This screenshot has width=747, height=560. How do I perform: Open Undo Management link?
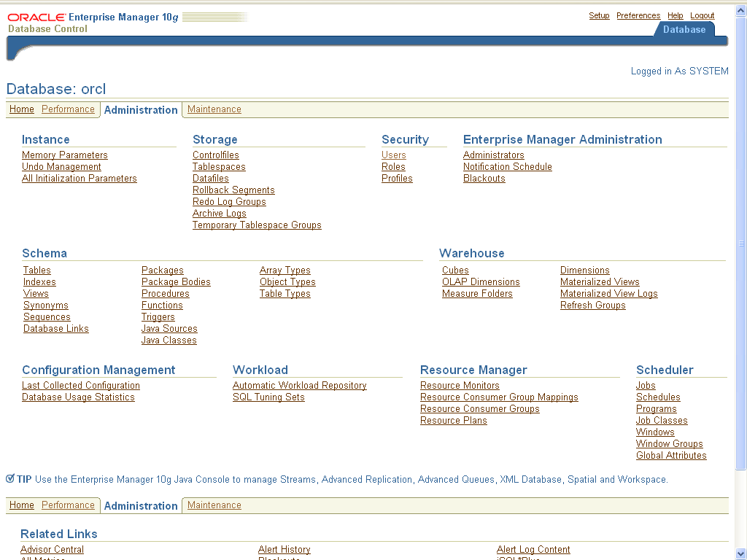click(x=61, y=167)
